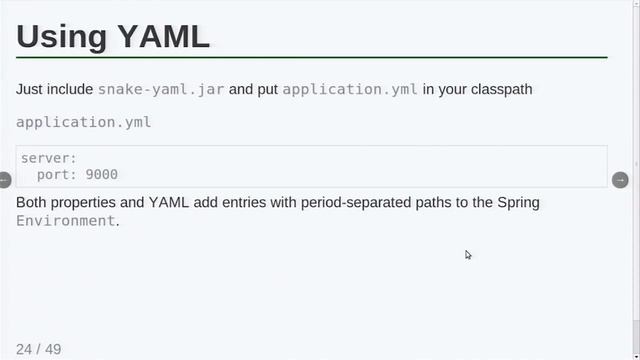Click the words Just include
Viewport: 640px width, 360px height.
tap(54, 89)
